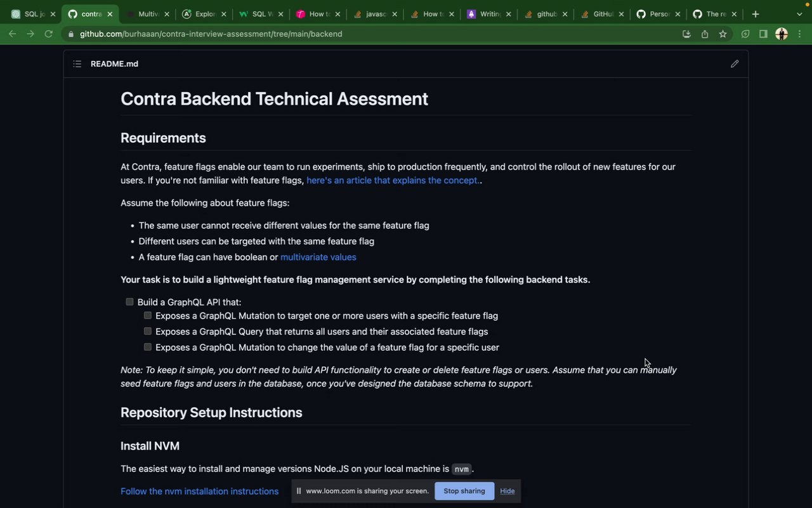Viewport: 812px width, 508px height.
Task: Open the README outline (table of contents) icon
Action: tap(77, 64)
